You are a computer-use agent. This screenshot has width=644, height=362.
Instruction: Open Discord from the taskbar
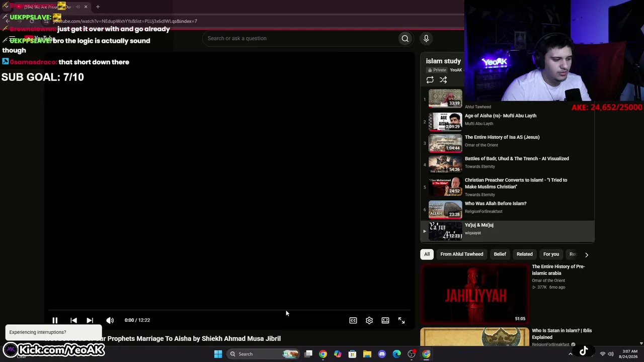382,354
